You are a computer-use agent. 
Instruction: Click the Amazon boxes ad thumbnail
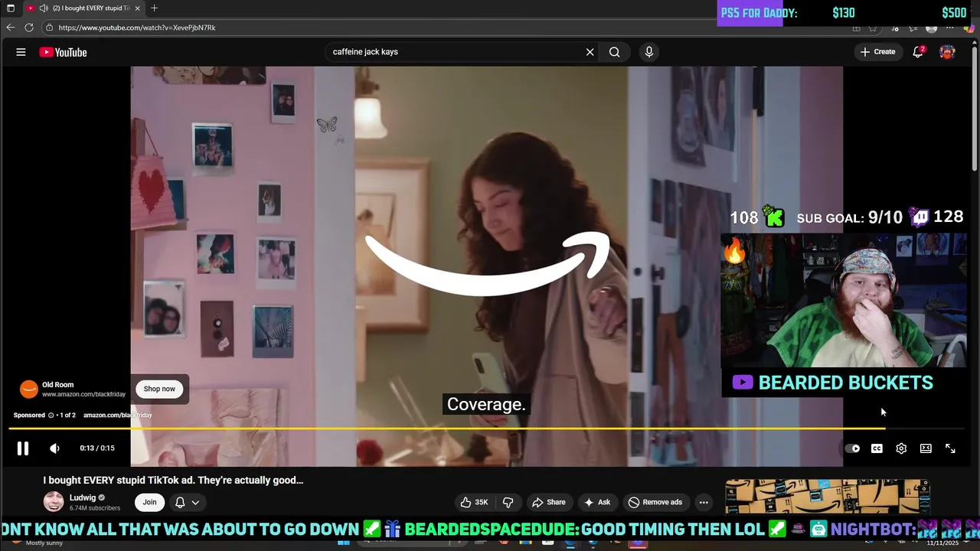tap(827, 497)
